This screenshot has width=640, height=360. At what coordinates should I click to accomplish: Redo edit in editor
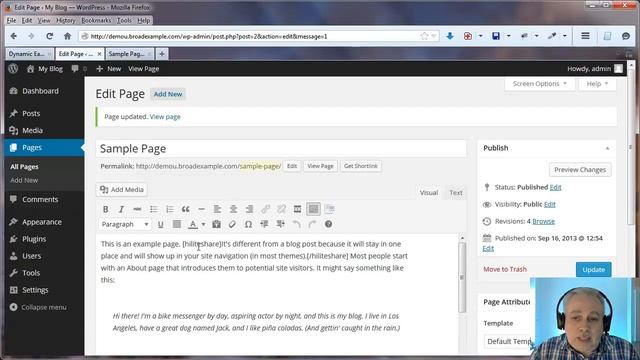coord(313,224)
